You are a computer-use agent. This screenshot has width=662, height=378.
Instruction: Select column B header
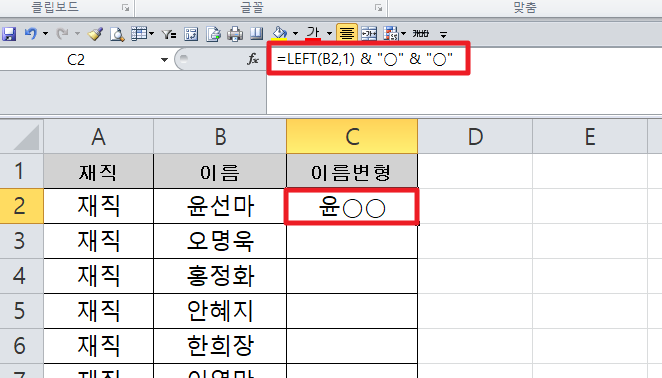pyautogui.click(x=220, y=136)
